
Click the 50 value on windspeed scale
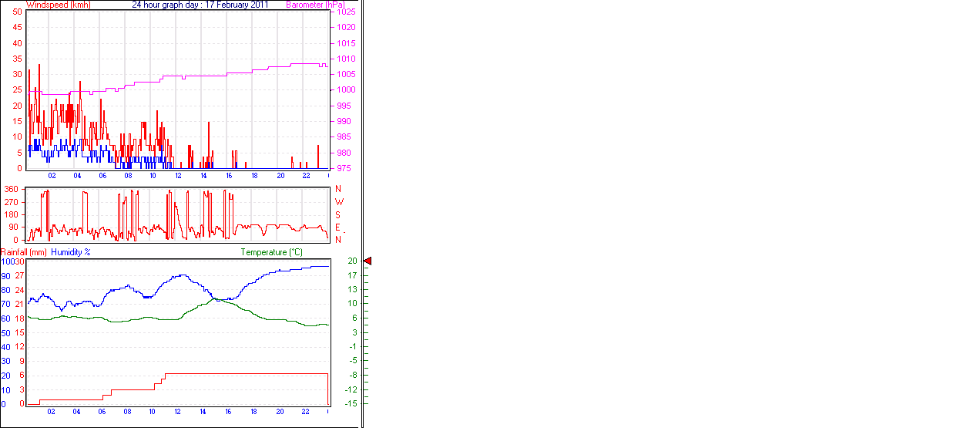(17, 12)
